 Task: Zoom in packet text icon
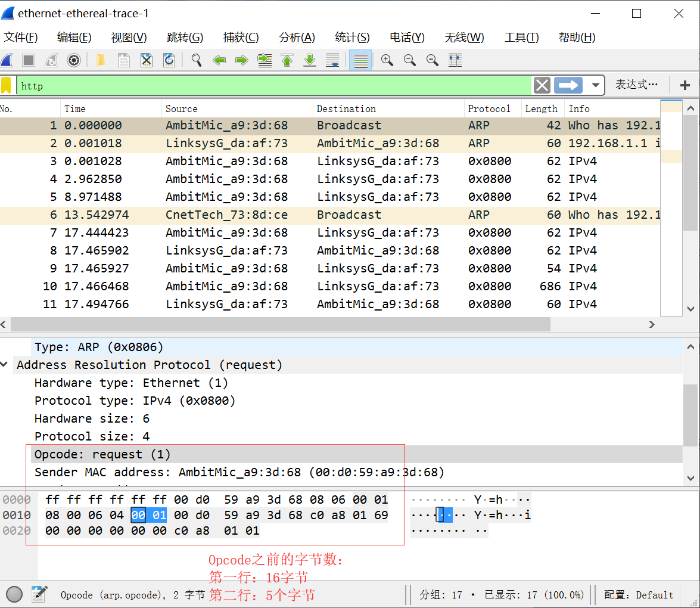(387, 60)
